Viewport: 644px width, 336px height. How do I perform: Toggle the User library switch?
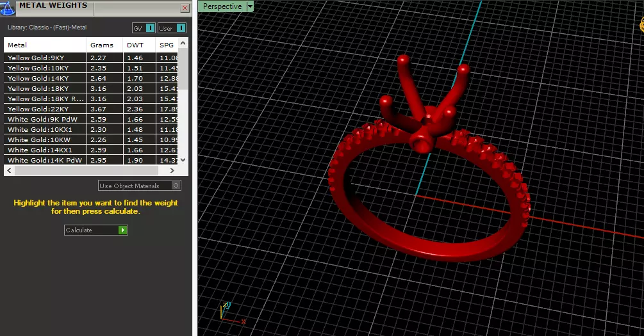point(172,28)
